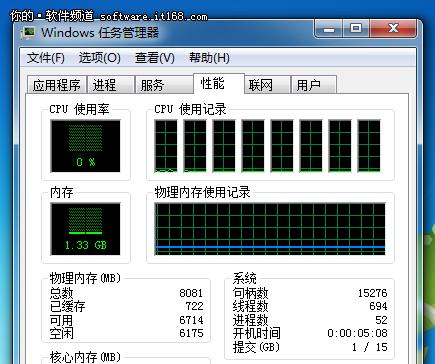The image size is (435, 364).
Task: Click the physical memory usage history graph
Action: click(x=270, y=229)
